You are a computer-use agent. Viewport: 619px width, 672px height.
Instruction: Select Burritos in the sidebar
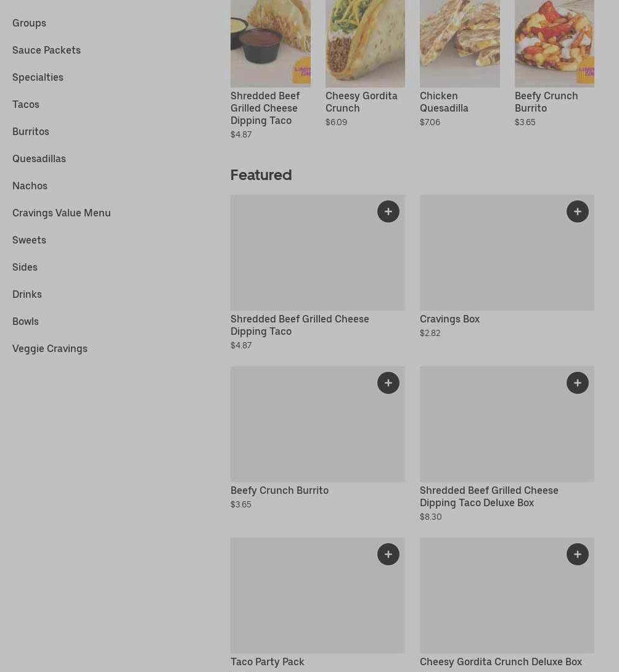click(x=31, y=131)
